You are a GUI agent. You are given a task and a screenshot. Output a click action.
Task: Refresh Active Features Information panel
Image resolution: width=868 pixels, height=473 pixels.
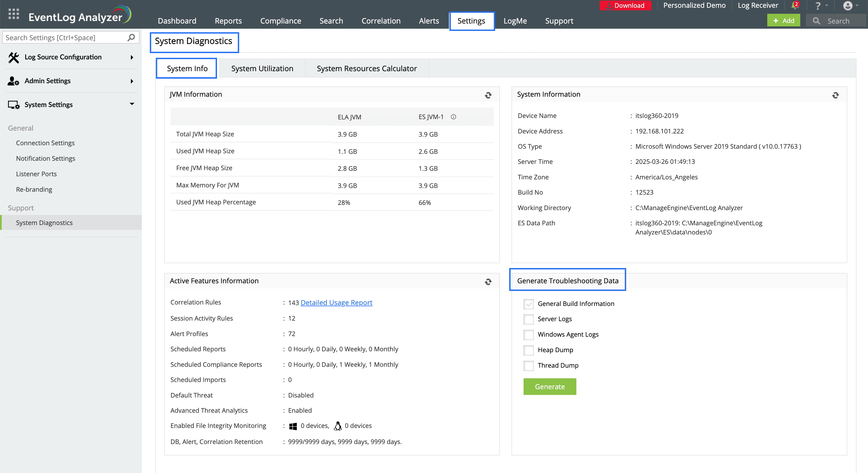point(488,282)
